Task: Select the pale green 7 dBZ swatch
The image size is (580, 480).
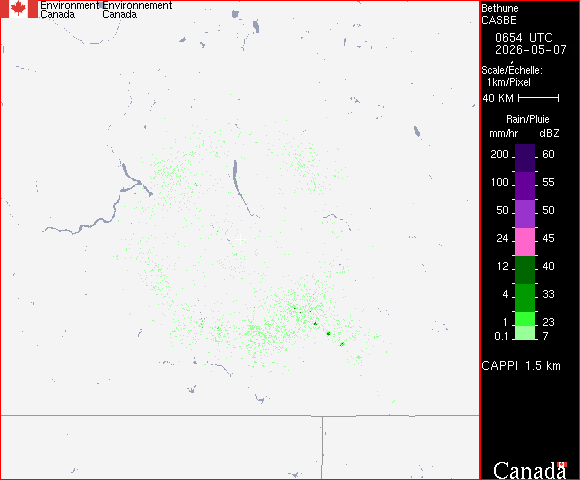Action: click(525, 333)
